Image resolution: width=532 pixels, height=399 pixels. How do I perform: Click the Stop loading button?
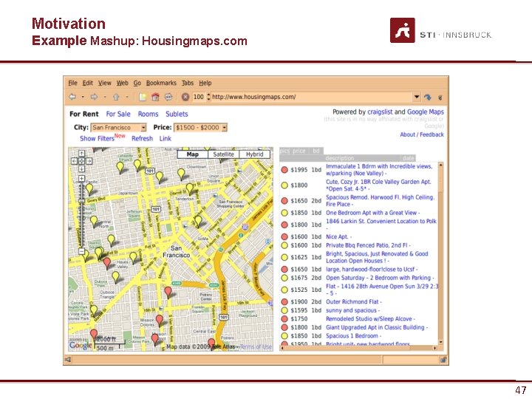coord(185,97)
